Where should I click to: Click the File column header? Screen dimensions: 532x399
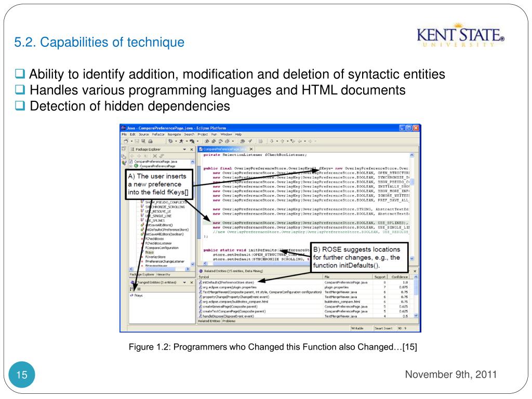[348, 277]
